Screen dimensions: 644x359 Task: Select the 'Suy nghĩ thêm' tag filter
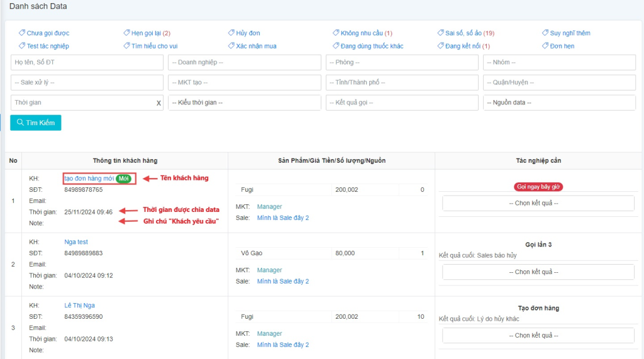(x=570, y=33)
